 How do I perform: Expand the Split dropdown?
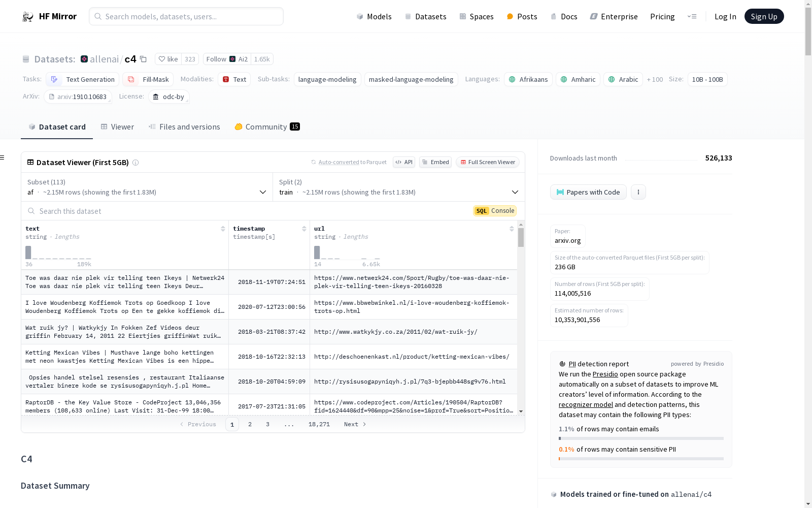click(x=399, y=187)
